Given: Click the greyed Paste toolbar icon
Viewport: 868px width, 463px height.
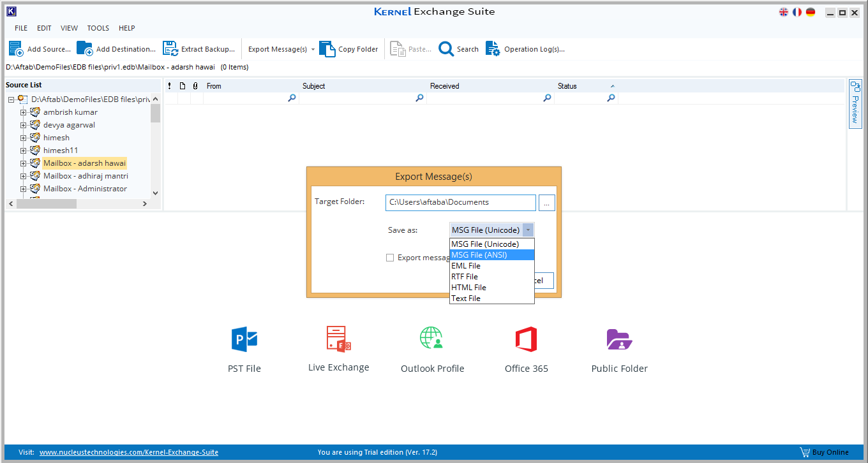Looking at the screenshot, I should [397, 49].
